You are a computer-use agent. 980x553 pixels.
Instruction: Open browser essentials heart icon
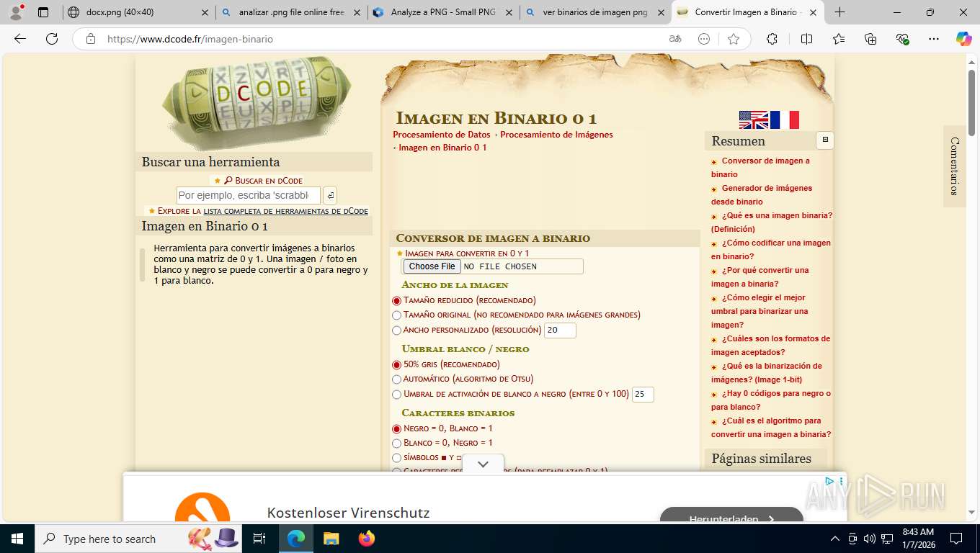point(902,39)
